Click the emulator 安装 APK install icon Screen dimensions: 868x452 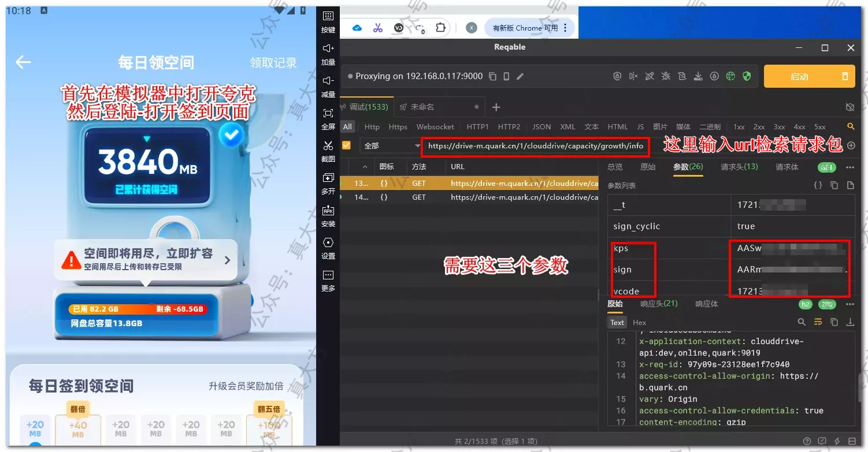click(328, 210)
